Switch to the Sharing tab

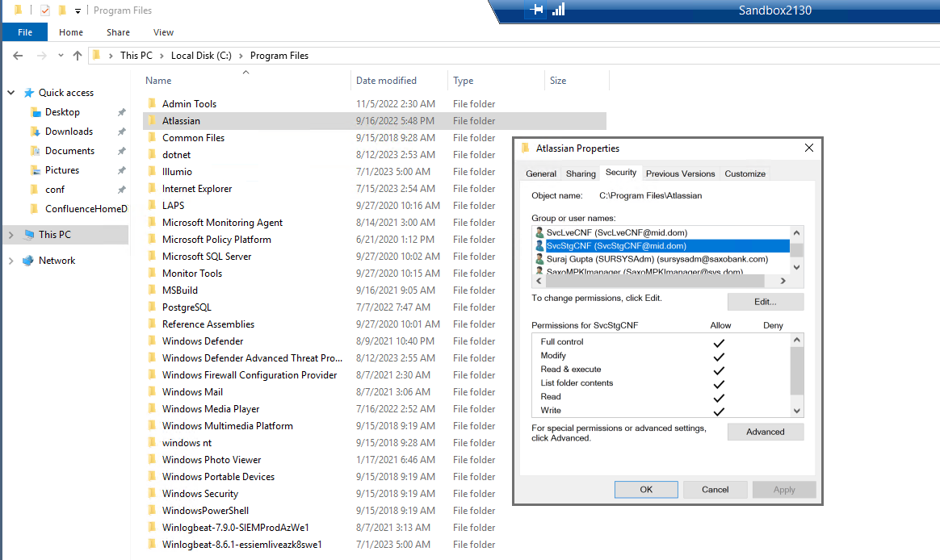pos(581,173)
